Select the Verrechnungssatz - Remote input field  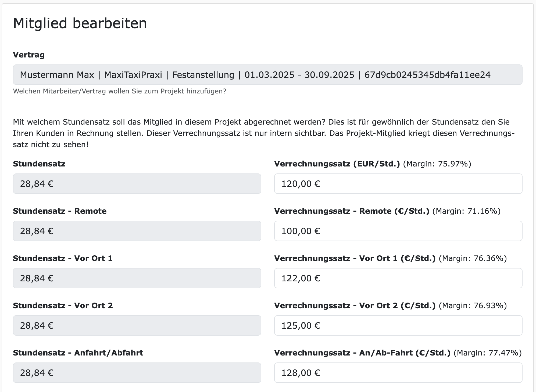pyautogui.click(x=398, y=231)
